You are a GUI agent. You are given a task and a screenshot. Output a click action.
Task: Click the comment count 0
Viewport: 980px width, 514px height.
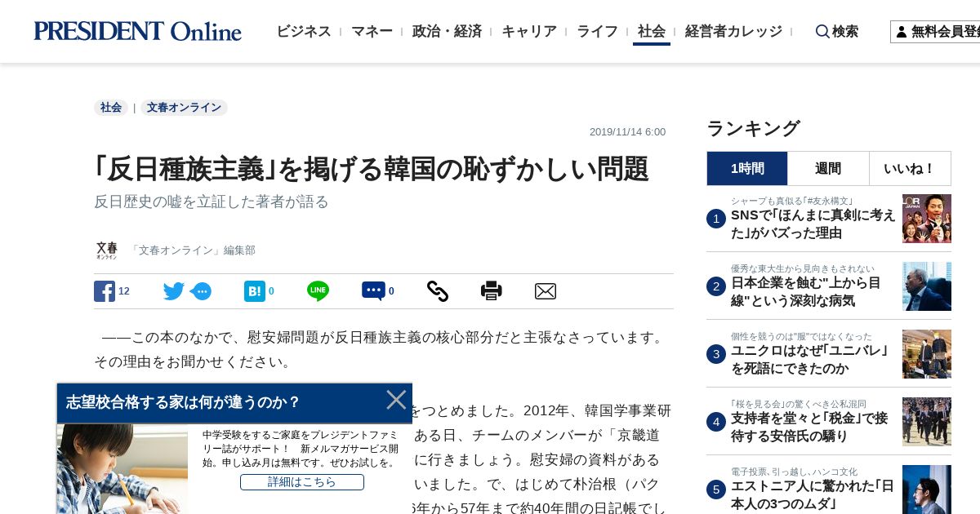pyautogui.click(x=391, y=291)
